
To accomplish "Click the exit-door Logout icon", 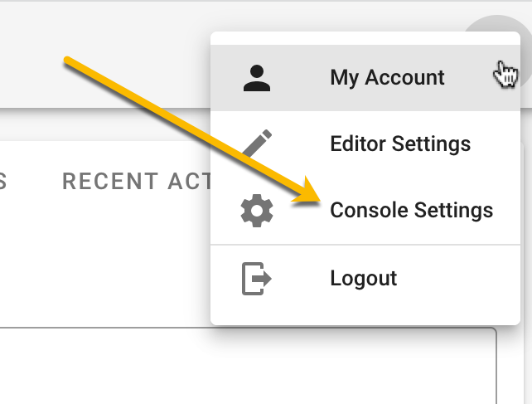I will pos(257,279).
